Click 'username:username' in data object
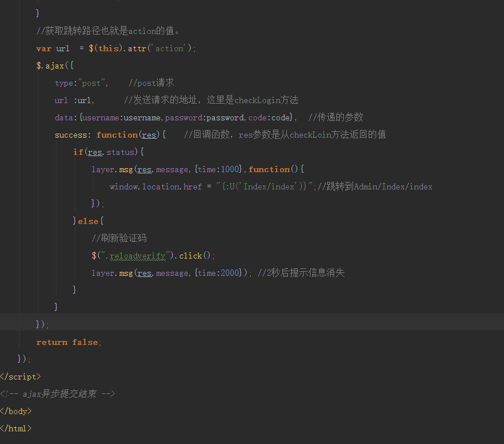Viewport: 504px width, 444px height. pyautogui.click(x=121, y=117)
